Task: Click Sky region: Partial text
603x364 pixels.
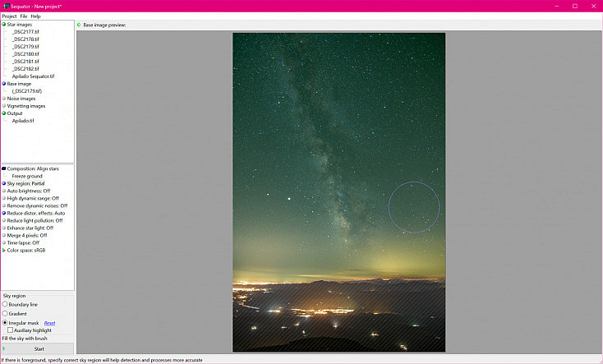Action: point(25,183)
